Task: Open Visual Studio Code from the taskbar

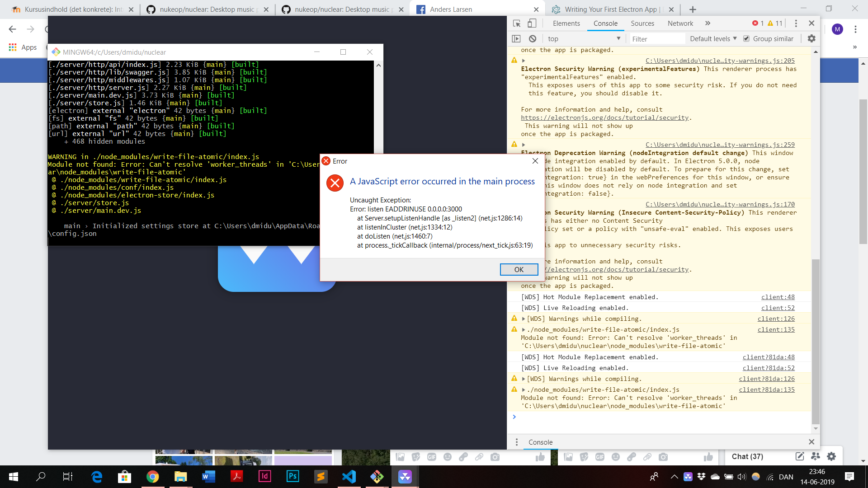Action: [349, 476]
